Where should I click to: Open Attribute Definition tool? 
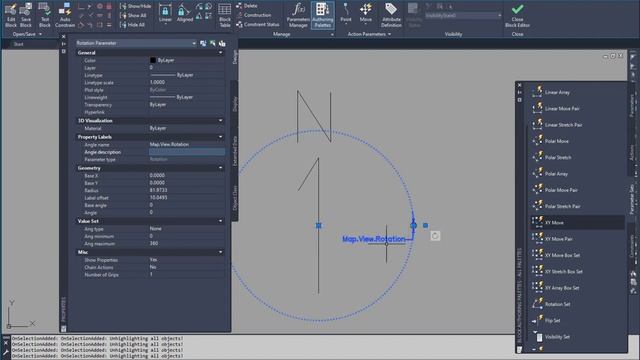[x=391, y=15]
